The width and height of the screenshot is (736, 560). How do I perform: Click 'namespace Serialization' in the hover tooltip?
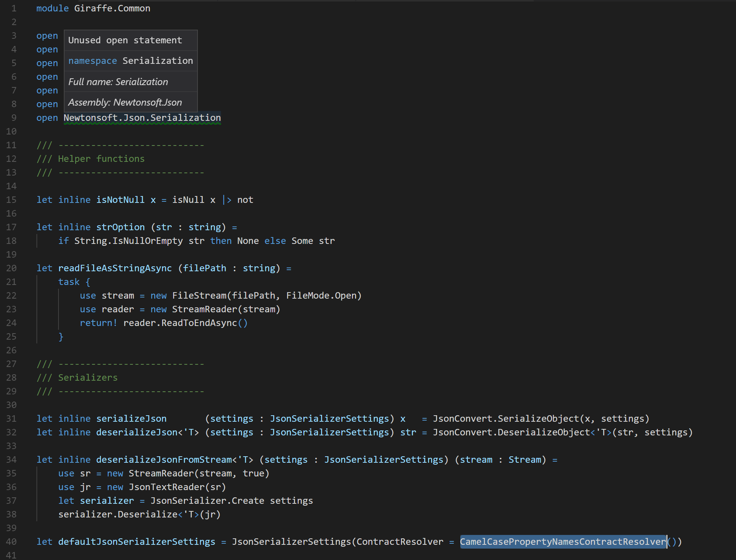point(131,60)
